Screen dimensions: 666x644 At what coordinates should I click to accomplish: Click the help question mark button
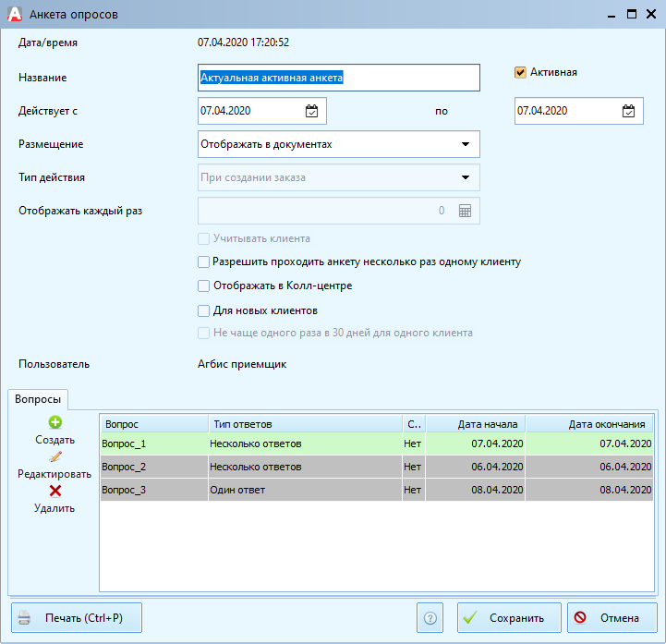pos(430,617)
